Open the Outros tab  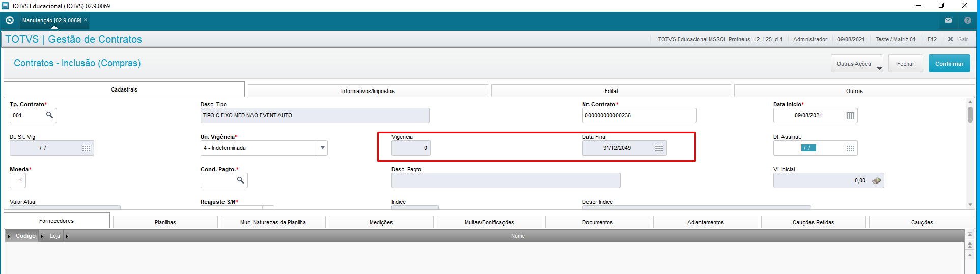tap(854, 91)
